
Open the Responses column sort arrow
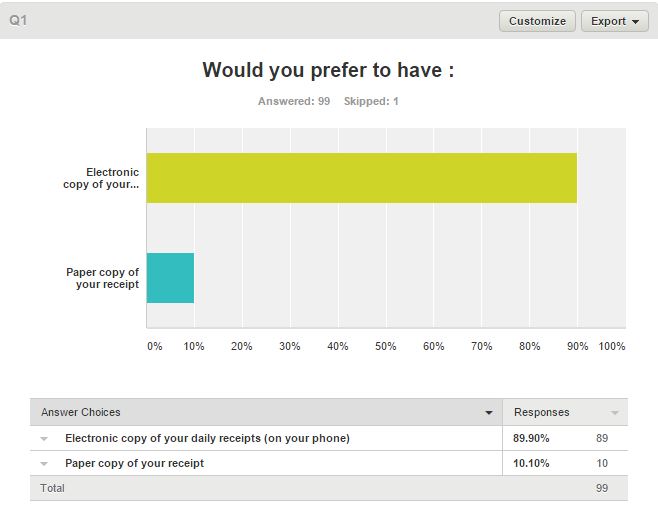pyautogui.click(x=614, y=413)
